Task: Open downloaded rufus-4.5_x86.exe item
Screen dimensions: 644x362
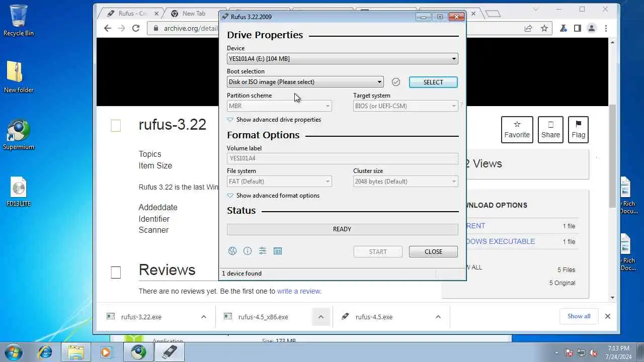Action: [263, 317]
